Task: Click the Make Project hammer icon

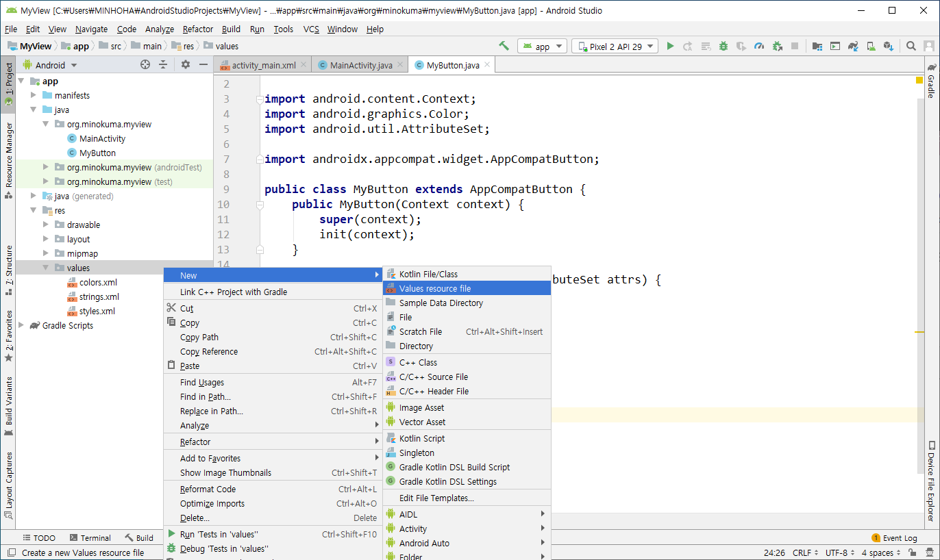Action: 504,46
